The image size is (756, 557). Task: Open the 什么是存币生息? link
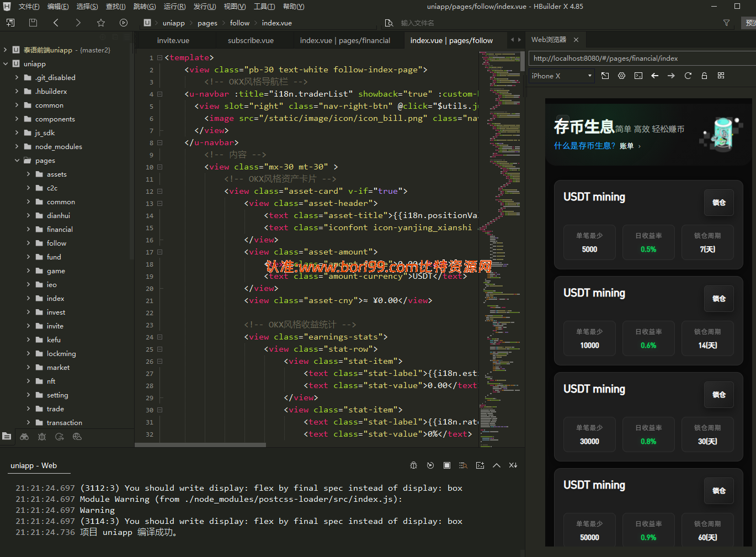tap(584, 146)
